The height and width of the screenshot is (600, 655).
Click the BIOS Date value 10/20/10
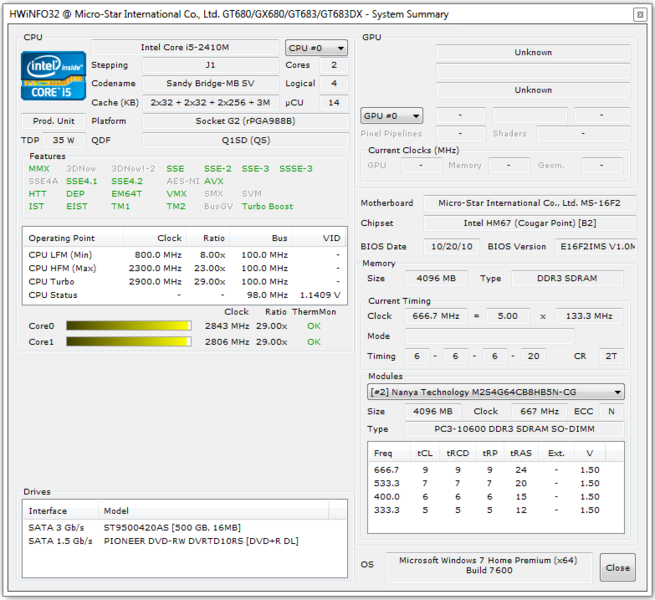click(x=452, y=247)
